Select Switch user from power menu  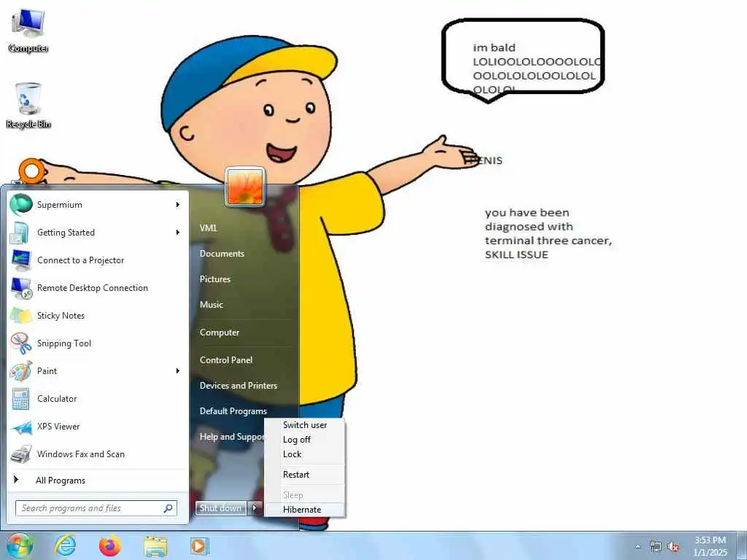(305, 425)
